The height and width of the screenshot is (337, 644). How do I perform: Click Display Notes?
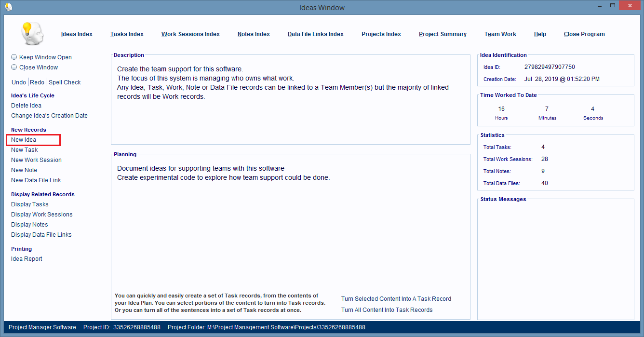point(29,225)
